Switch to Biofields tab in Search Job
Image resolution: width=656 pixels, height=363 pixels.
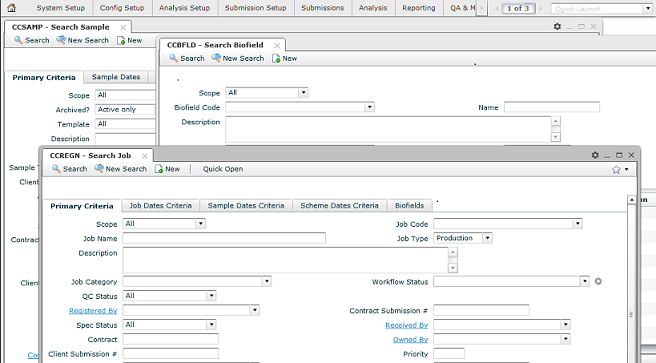tap(409, 206)
